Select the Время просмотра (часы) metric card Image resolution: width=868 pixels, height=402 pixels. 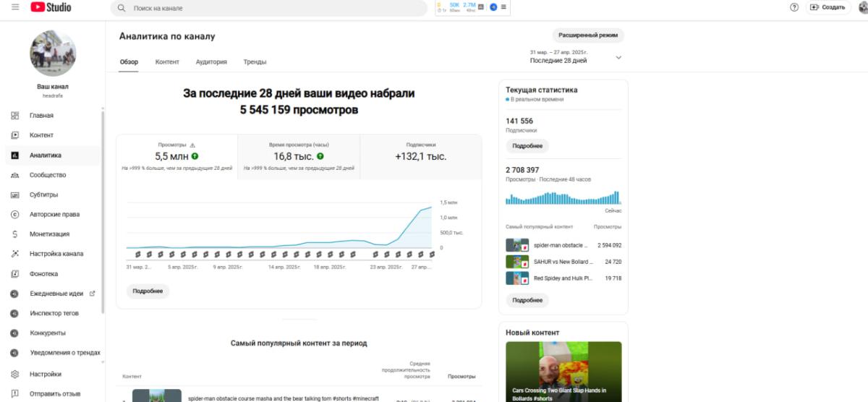[299, 156]
